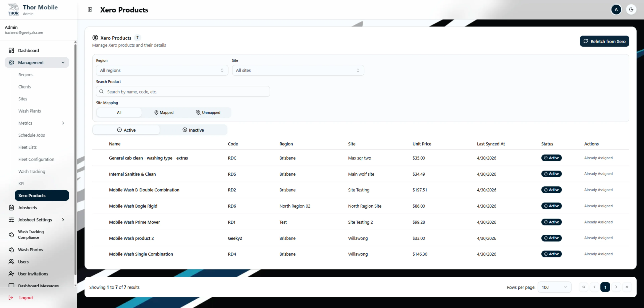Click the Active tab check icon
This screenshot has width=644, height=308.
point(119,130)
